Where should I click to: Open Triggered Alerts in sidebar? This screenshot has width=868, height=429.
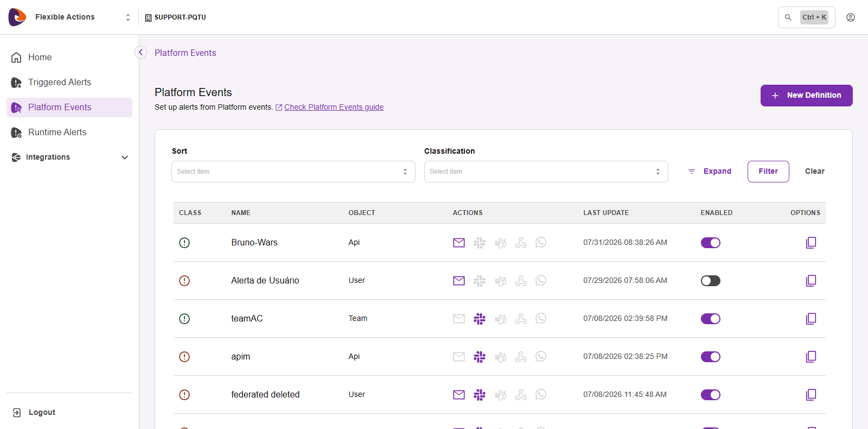(x=69, y=83)
